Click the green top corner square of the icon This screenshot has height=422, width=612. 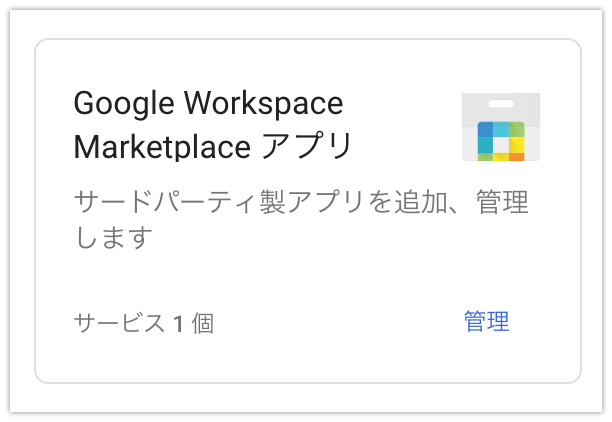pos(516,129)
